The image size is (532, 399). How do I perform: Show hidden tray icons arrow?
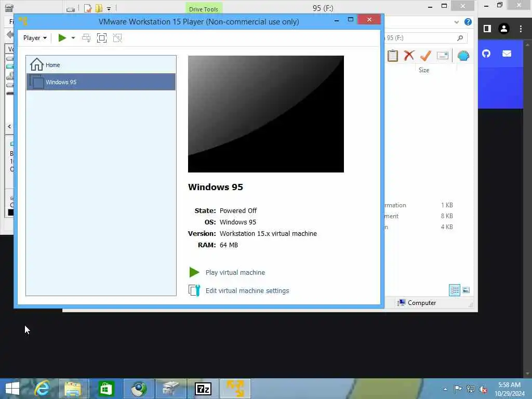(445, 389)
